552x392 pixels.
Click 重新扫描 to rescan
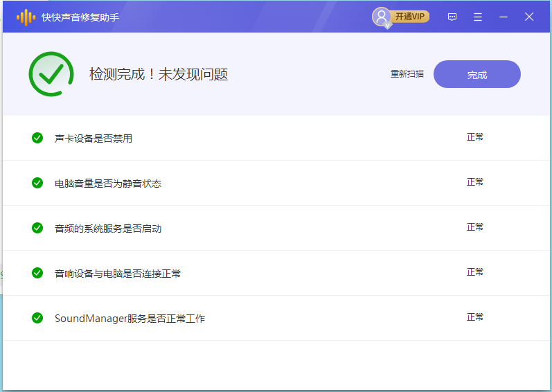coord(407,74)
